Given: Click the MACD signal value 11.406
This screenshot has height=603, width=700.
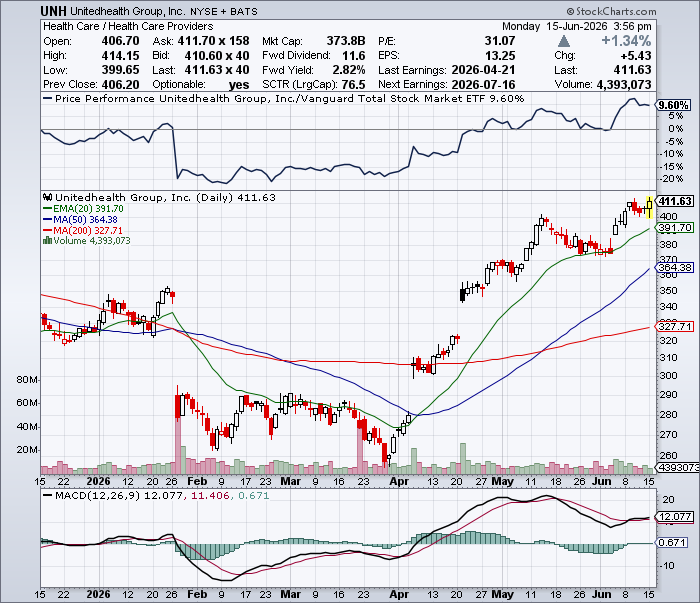Looking at the screenshot, I should 210,495.
